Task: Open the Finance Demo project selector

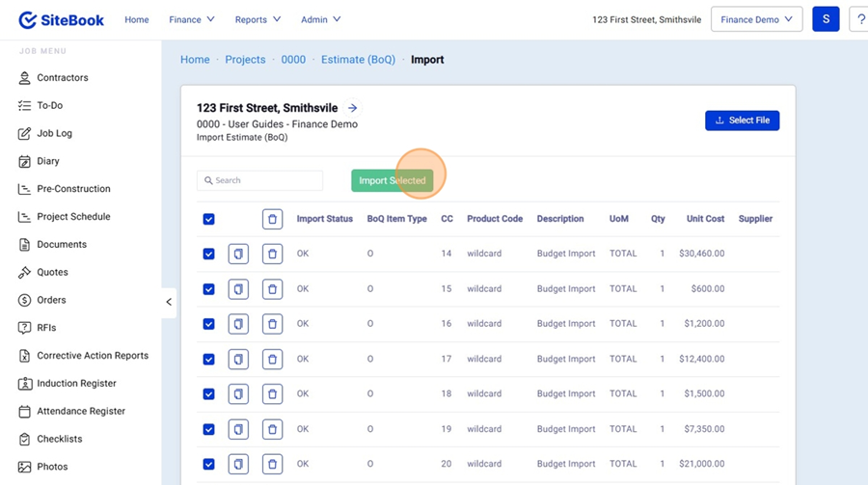Action: (756, 19)
